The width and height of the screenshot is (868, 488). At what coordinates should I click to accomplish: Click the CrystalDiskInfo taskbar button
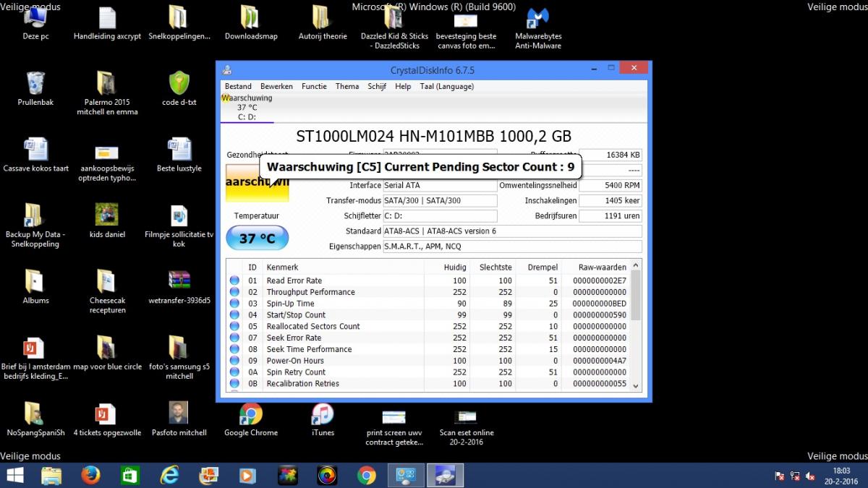[x=445, y=475]
